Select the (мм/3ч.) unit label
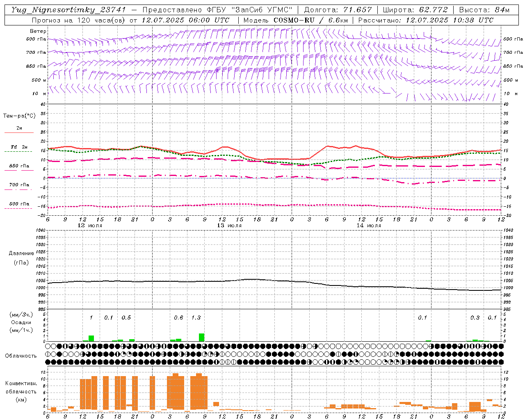The height and width of the screenshot is (420, 525). click(21, 315)
